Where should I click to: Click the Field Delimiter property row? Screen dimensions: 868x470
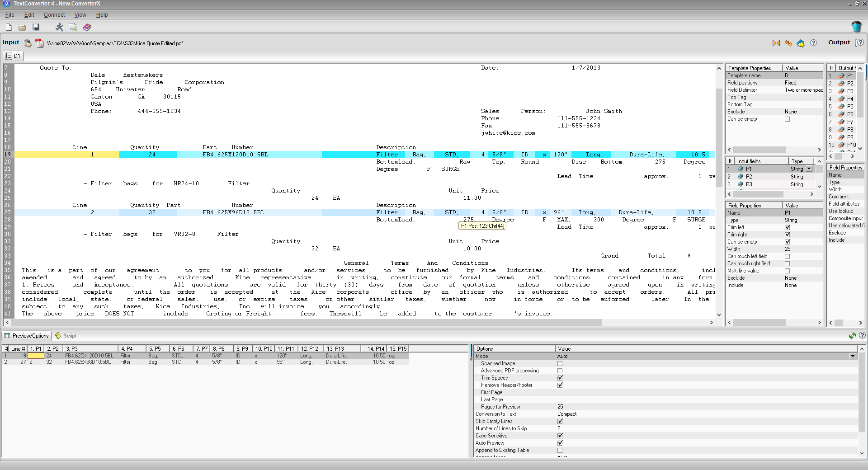coord(774,90)
